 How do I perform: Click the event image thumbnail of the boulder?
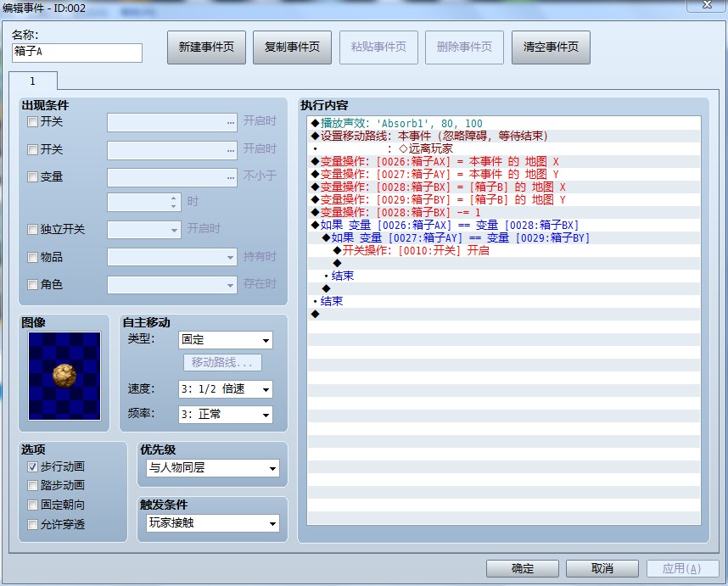[x=64, y=376]
